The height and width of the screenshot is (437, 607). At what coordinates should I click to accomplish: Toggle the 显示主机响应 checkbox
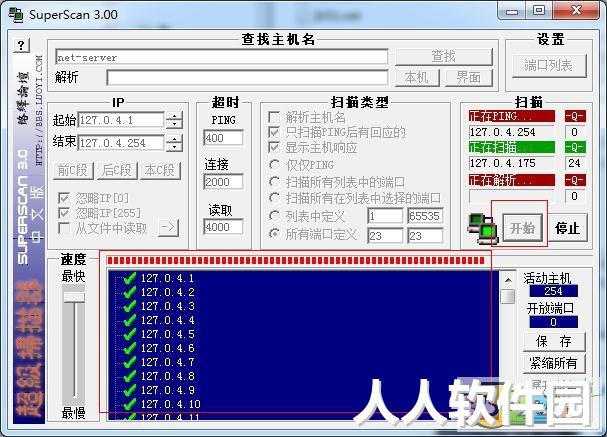point(274,147)
